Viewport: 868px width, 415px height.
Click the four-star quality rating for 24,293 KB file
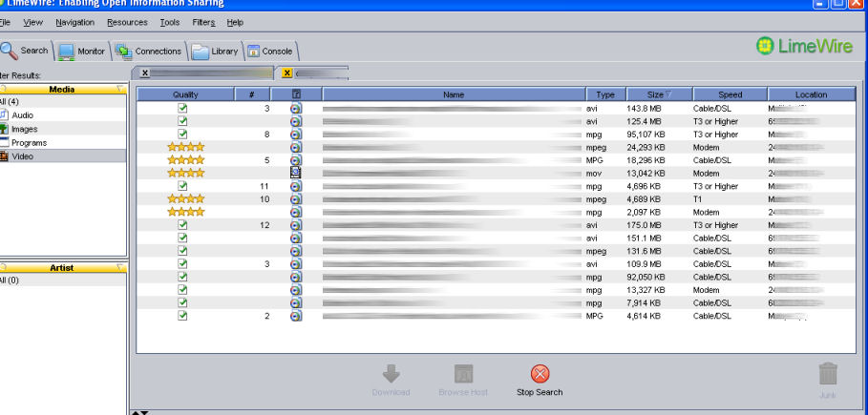(186, 147)
